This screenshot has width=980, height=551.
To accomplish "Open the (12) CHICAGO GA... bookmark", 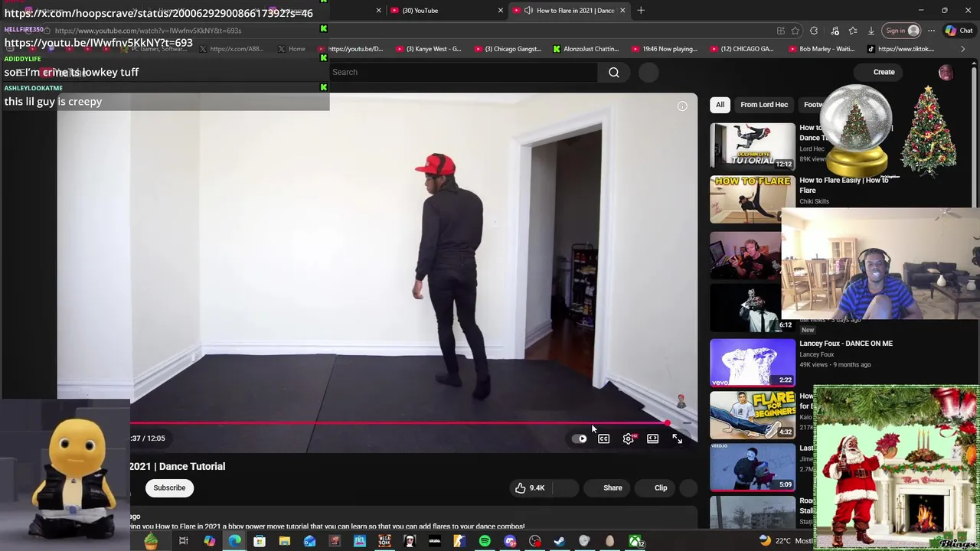I will pos(743,49).
